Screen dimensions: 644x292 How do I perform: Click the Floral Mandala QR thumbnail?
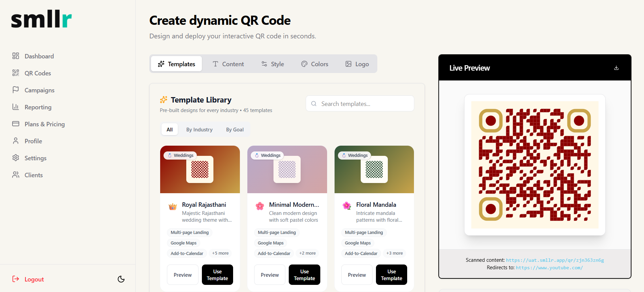click(x=374, y=169)
